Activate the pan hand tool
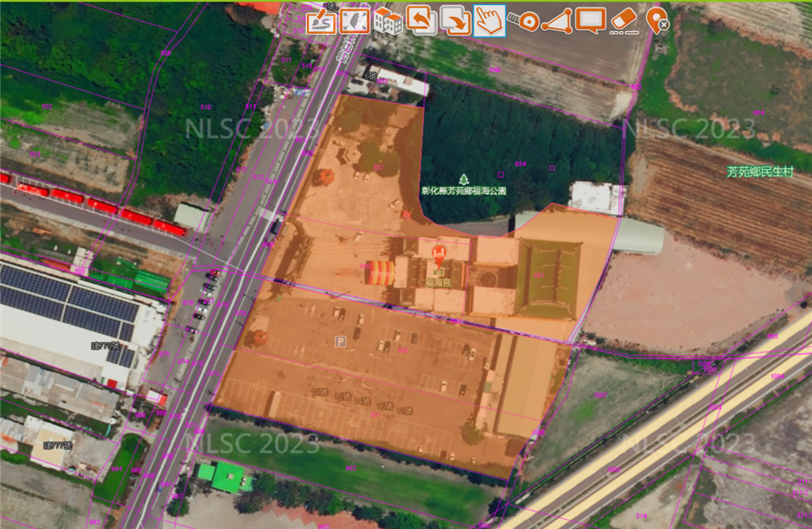The width and height of the screenshot is (812, 529). [x=489, y=20]
